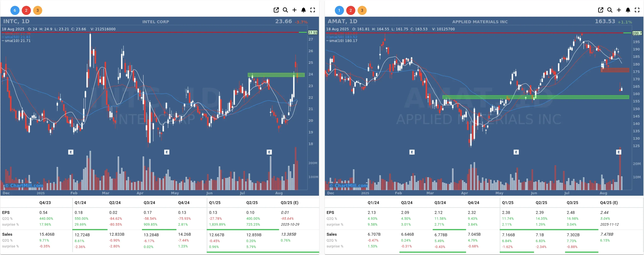Image resolution: width=644 pixels, height=255 pixels.
Task: Click green support zone on AMAT chart
Action: pyautogui.click(x=536, y=97)
